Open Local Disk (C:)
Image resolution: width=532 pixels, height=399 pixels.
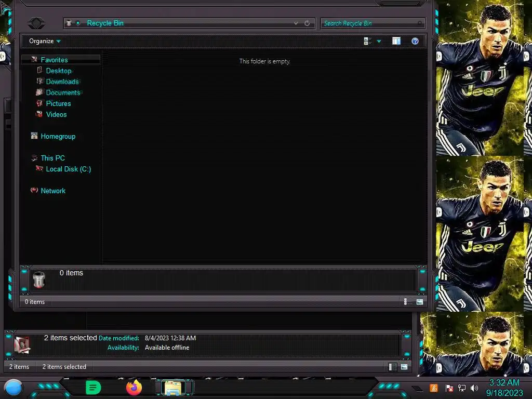69,169
